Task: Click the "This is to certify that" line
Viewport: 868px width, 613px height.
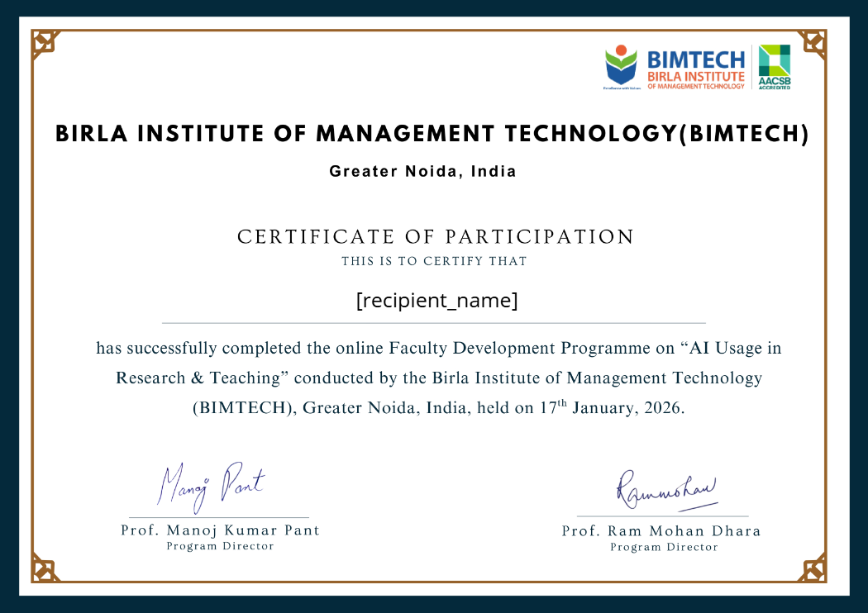Action: (434, 261)
